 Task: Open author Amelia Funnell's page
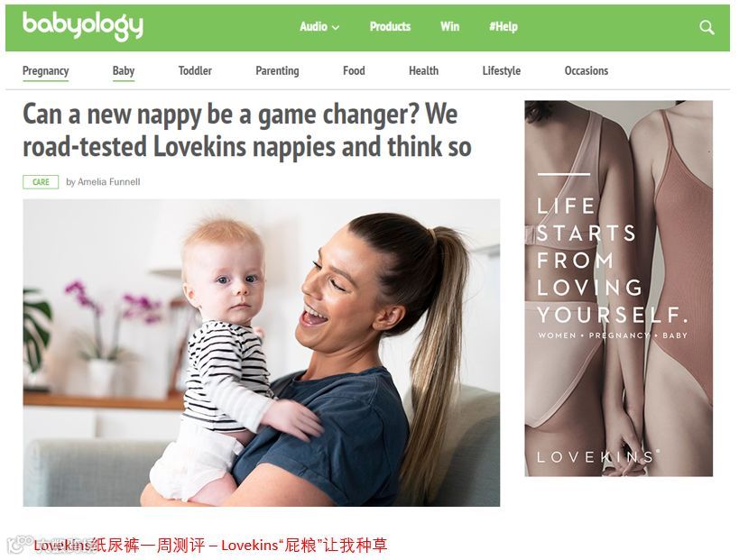coord(109,182)
